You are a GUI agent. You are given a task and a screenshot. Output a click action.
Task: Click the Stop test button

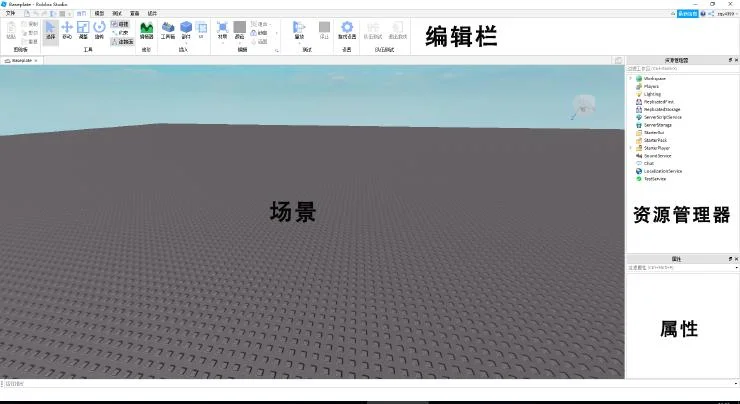click(324, 30)
